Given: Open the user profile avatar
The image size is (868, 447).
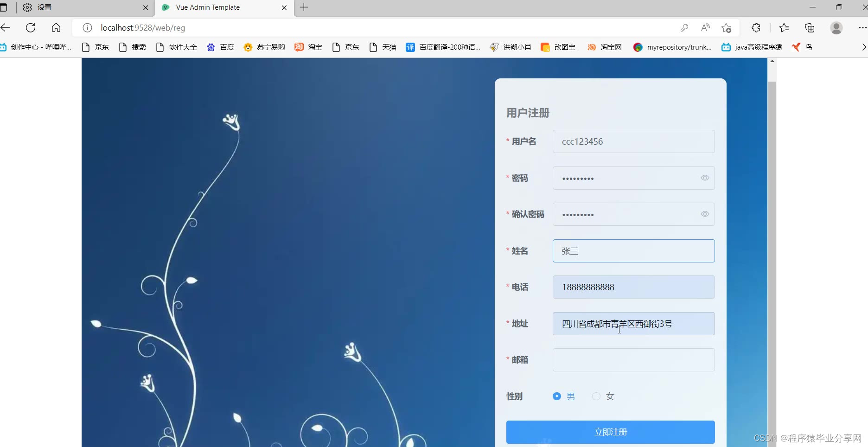Looking at the screenshot, I should (836, 28).
